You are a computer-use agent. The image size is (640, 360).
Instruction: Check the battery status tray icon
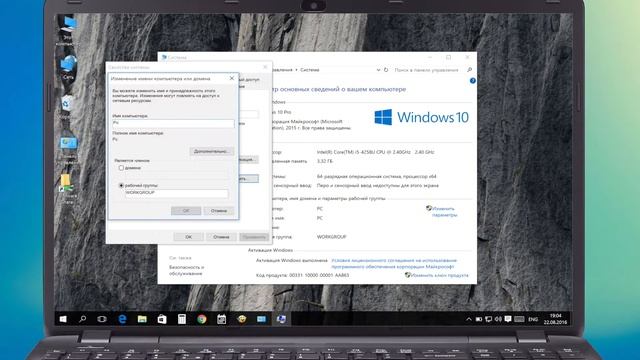479,319
